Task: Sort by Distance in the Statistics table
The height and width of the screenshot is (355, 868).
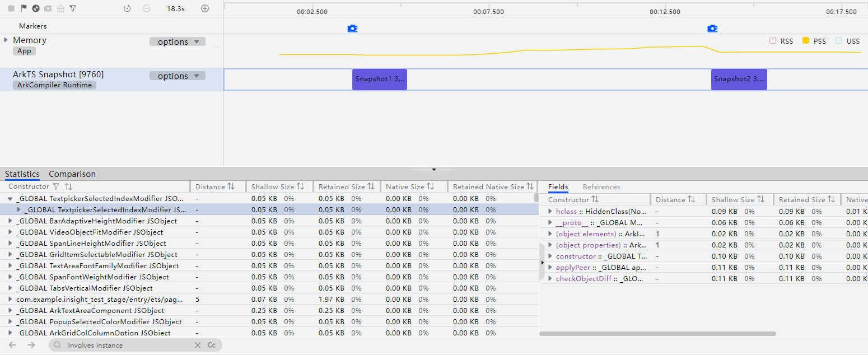Action: coord(231,186)
